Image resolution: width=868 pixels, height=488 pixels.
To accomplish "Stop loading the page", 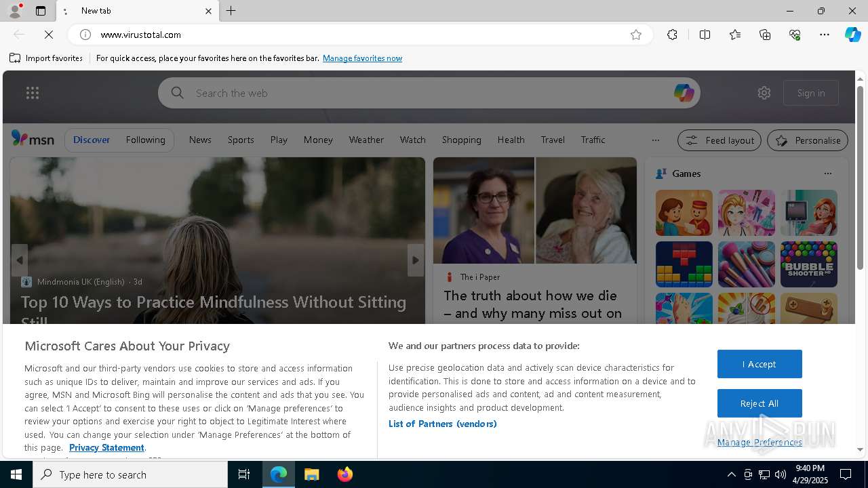I will [49, 35].
